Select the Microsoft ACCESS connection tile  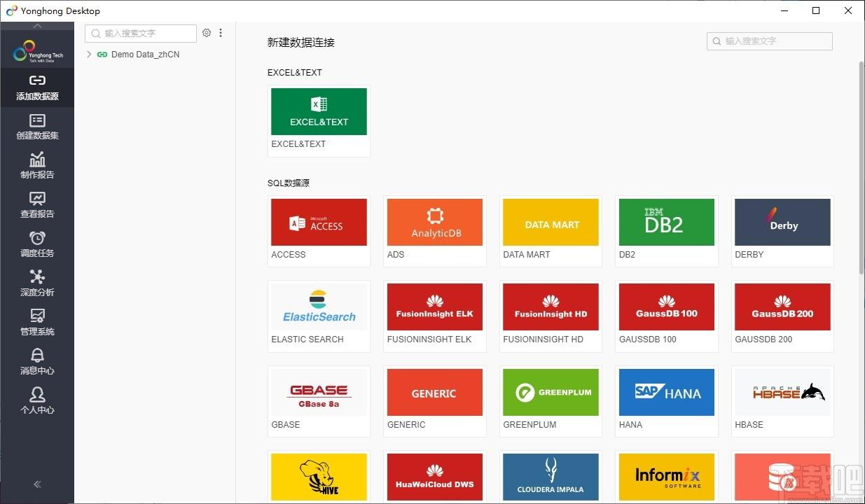(319, 231)
